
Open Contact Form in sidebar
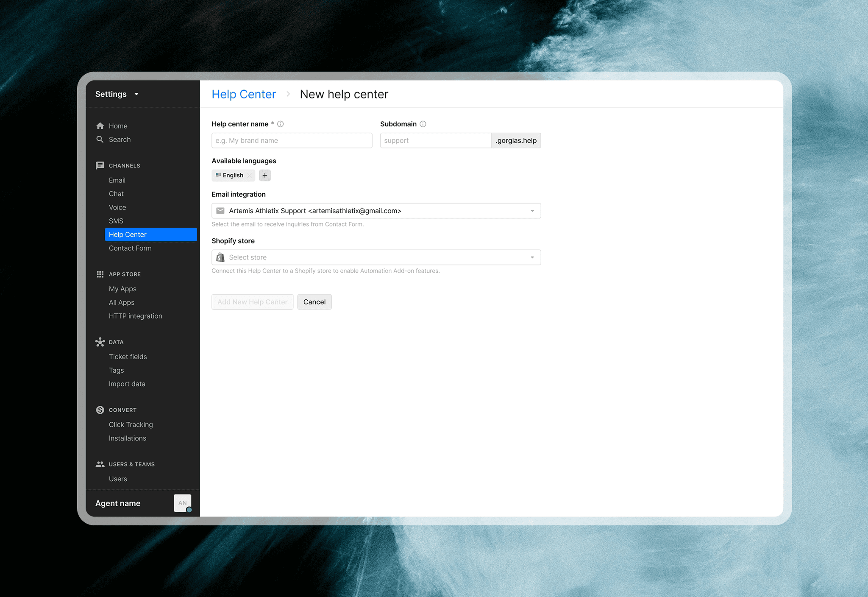pyautogui.click(x=130, y=248)
